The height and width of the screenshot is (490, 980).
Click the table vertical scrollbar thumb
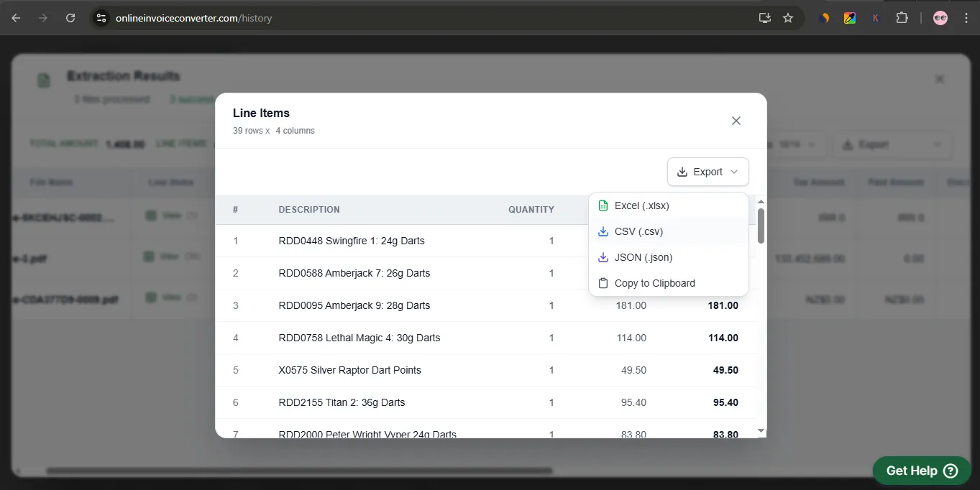click(x=761, y=226)
